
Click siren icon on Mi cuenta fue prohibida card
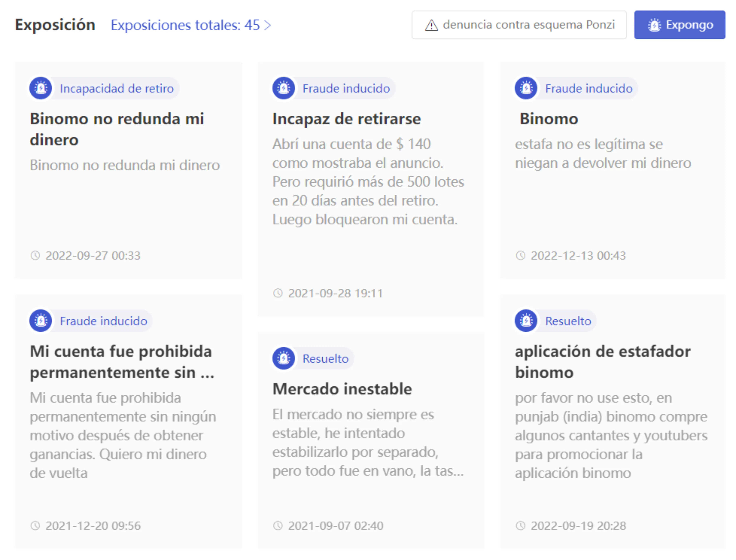click(41, 321)
